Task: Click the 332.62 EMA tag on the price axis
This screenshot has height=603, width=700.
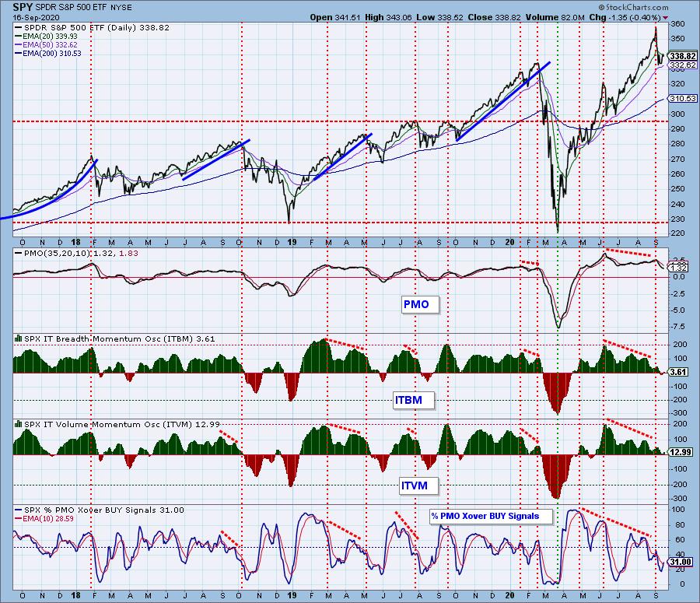Action: (683, 65)
